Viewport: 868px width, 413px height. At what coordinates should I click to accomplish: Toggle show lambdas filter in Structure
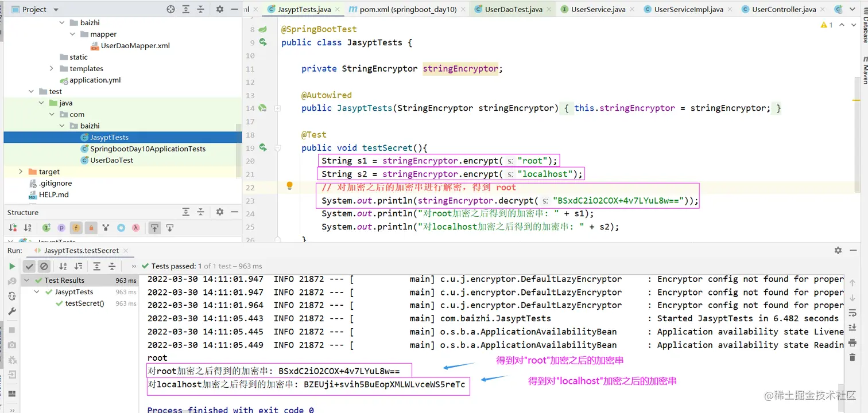click(x=136, y=228)
